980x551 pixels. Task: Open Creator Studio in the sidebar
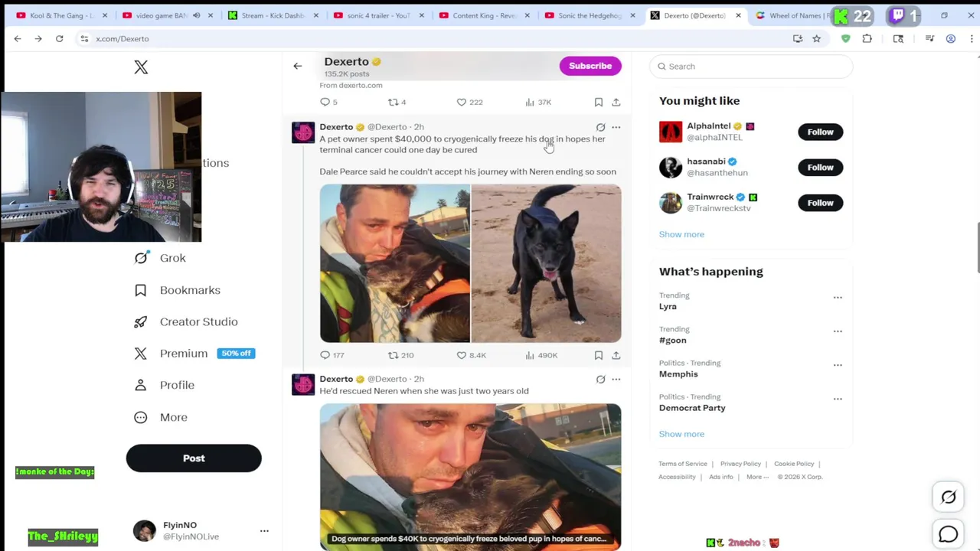pos(185,322)
